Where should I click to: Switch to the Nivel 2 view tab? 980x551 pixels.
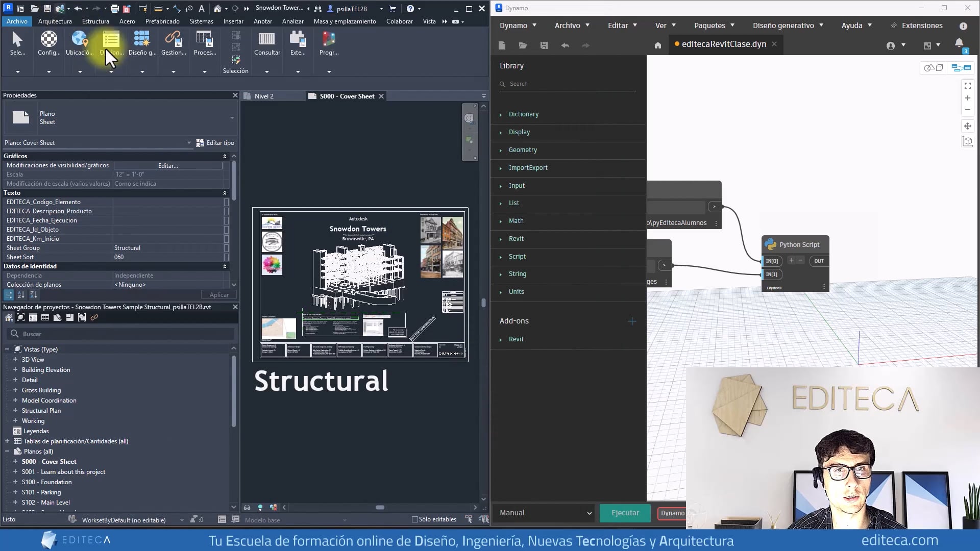(264, 96)
